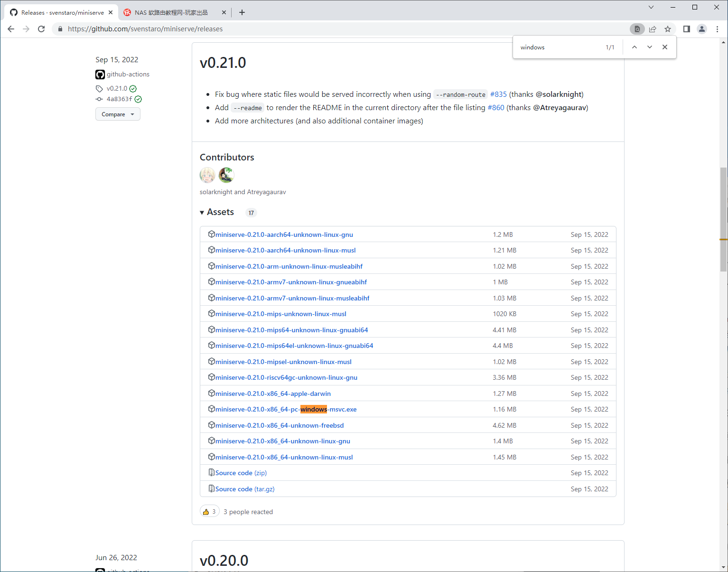The height and width of the screenshot is (572, 728).
Task: Open the v0.21.0 release title
Action: [x=223, y=63]
